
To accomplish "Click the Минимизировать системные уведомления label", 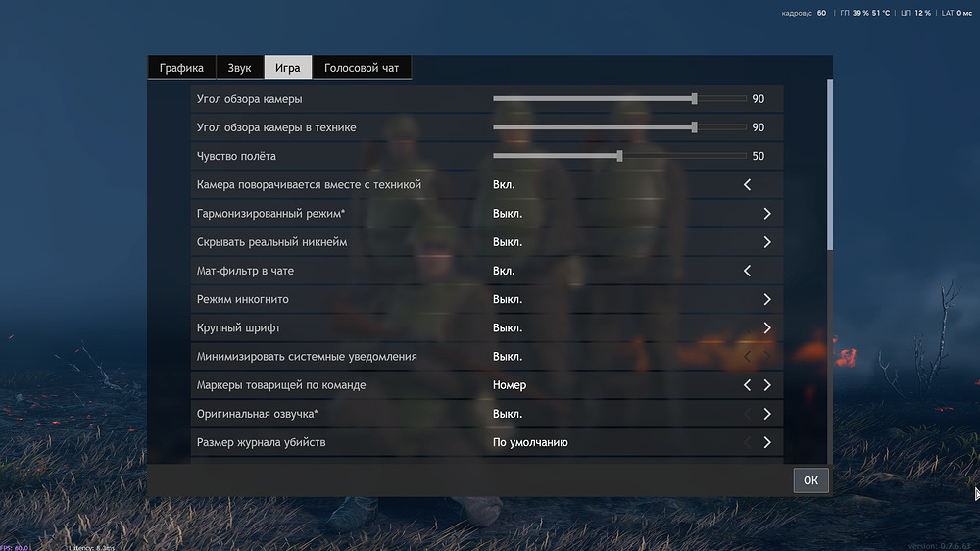I will [307, 357].
